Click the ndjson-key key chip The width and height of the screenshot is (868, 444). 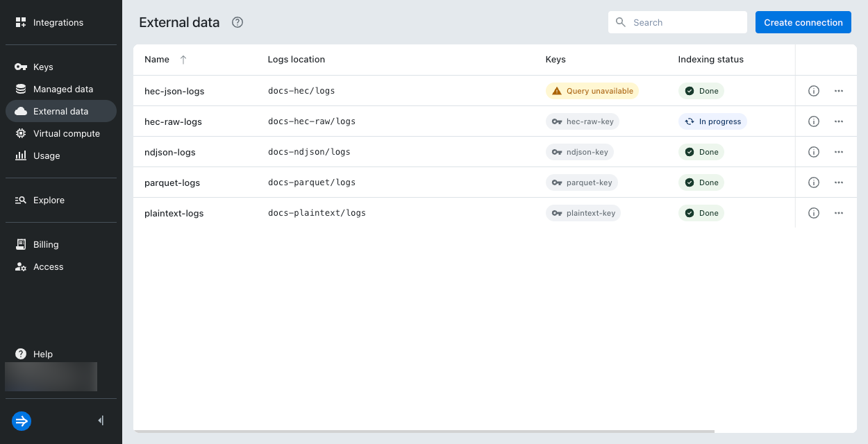click(581, 152)
